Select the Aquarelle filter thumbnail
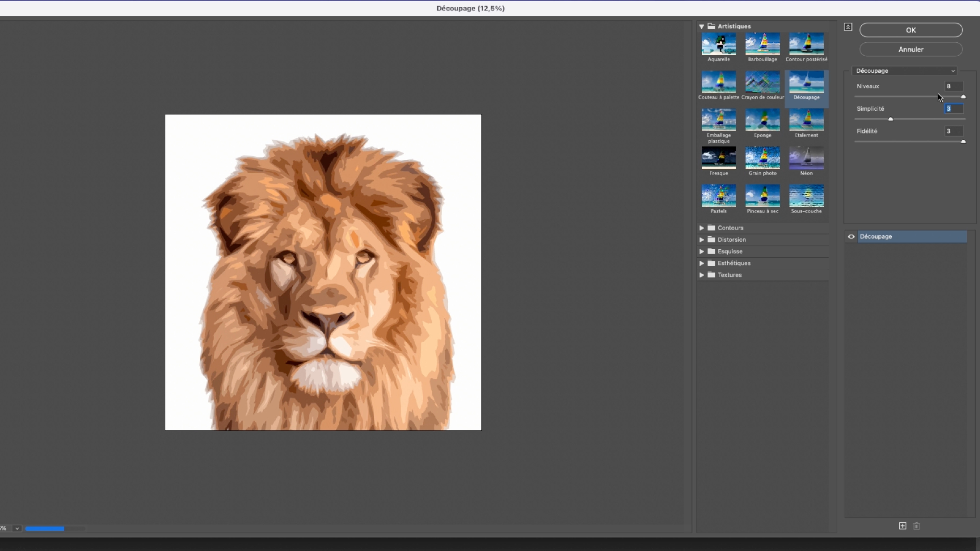The width and height of the screenshot is (980, 551). [719, 44]
